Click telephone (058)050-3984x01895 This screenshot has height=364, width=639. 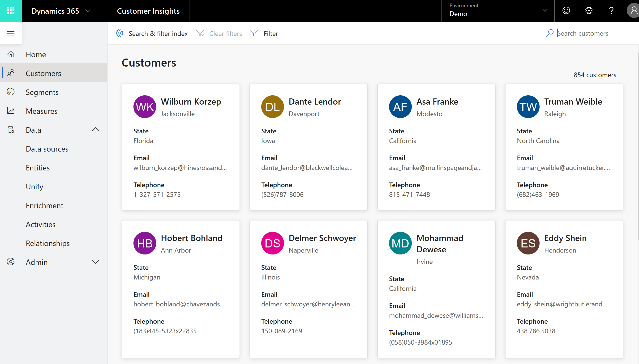(420, 342)
